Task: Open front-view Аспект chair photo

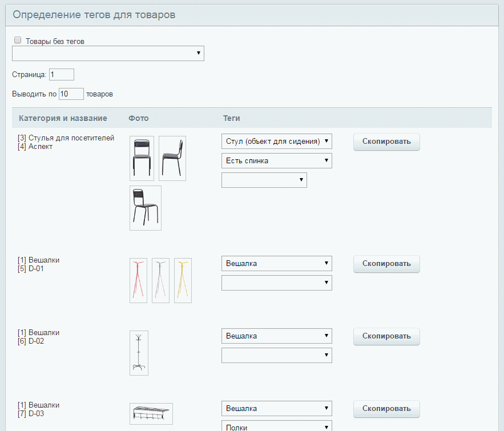Action: [x=142, y=158]
